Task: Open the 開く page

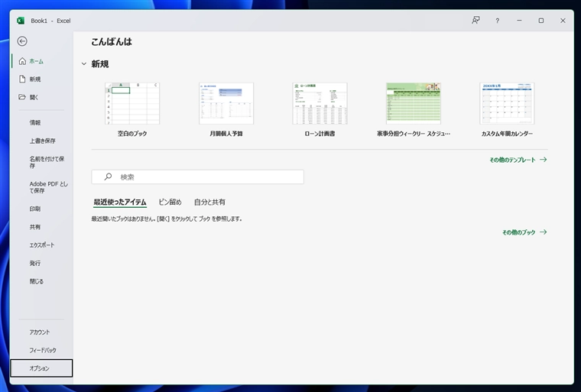Action: click(42, 97)
